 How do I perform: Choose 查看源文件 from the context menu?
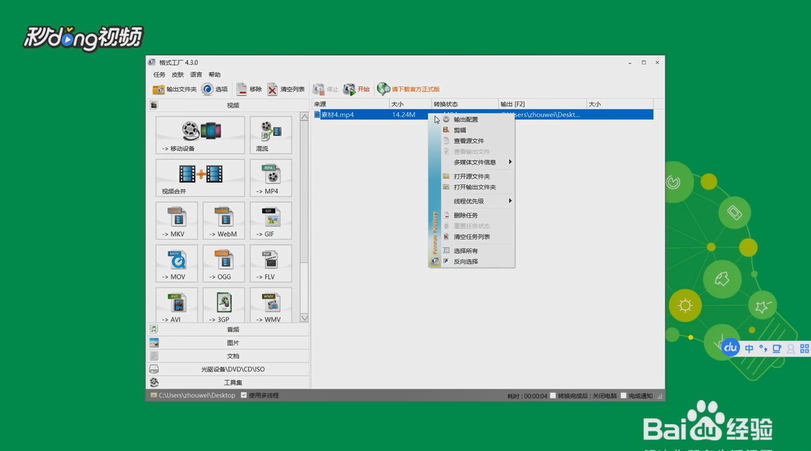click(x=478, y=141)
